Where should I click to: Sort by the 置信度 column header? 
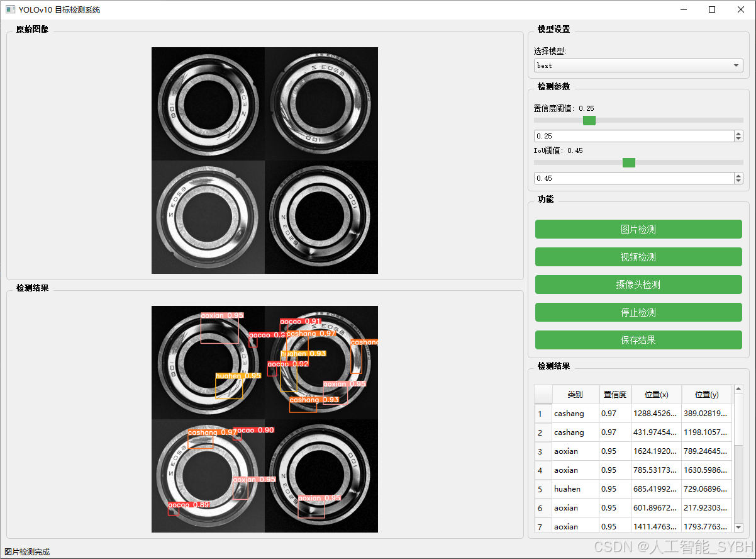pos(614,395)
